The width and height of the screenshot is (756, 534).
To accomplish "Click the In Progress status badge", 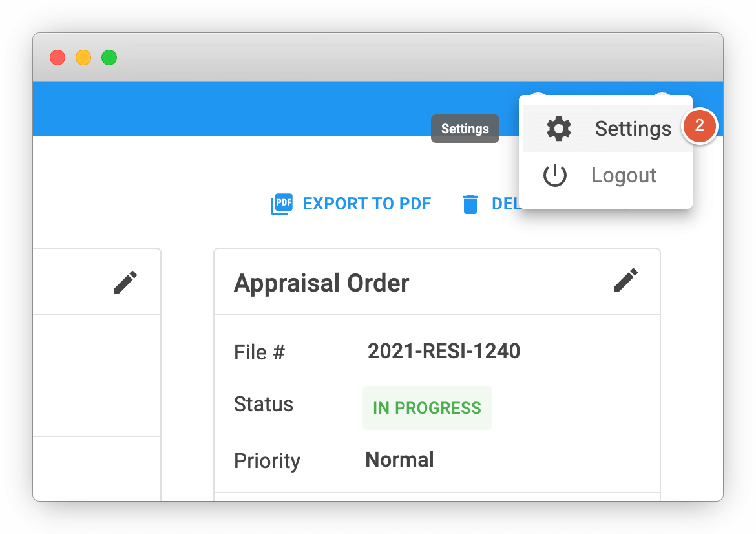I will (427, 408).
